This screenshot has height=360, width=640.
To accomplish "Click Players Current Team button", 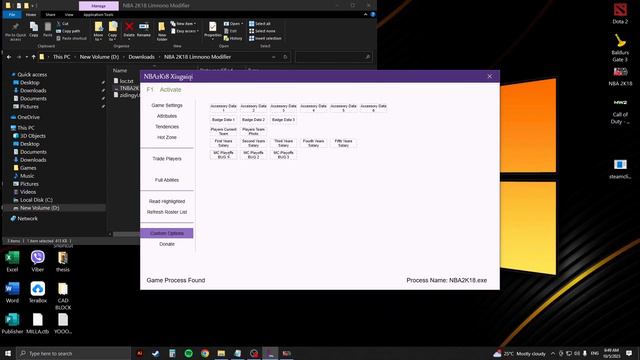I will pyautogui.click(x=223, y=131).
